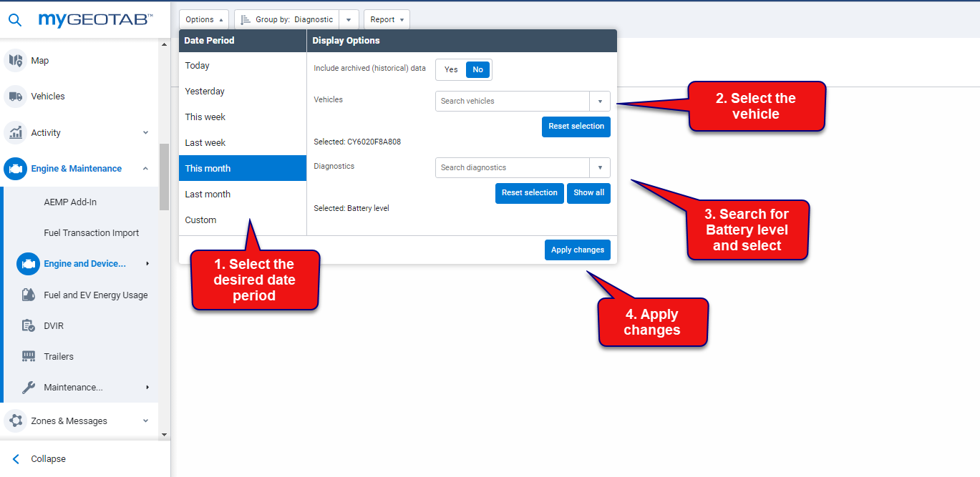
Task: Set include archived data to No
Action: (x=478, y=69)
